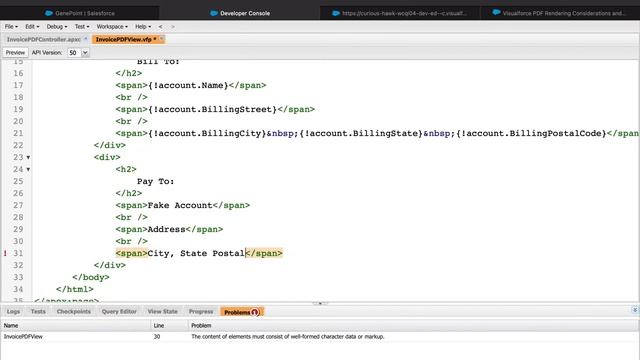Open the Progress tab
The width and height of the screenshot is (640, 360).
coord(201,311)
